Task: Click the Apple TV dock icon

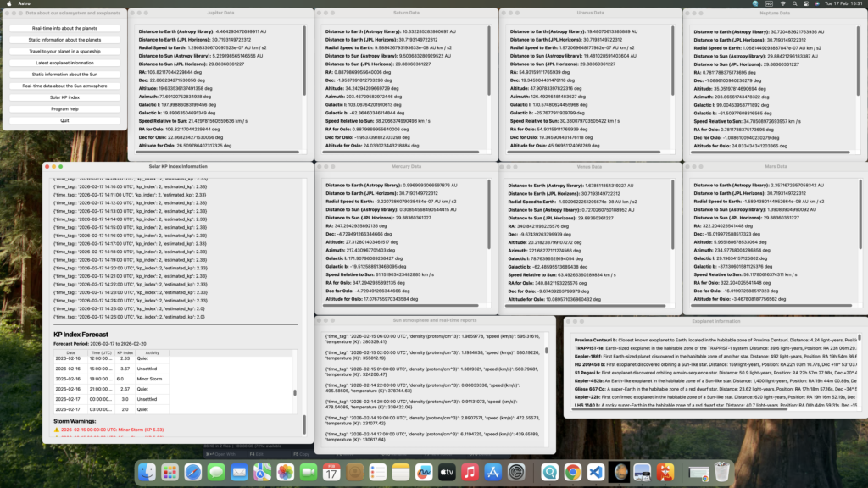Action: pos(446,471)
